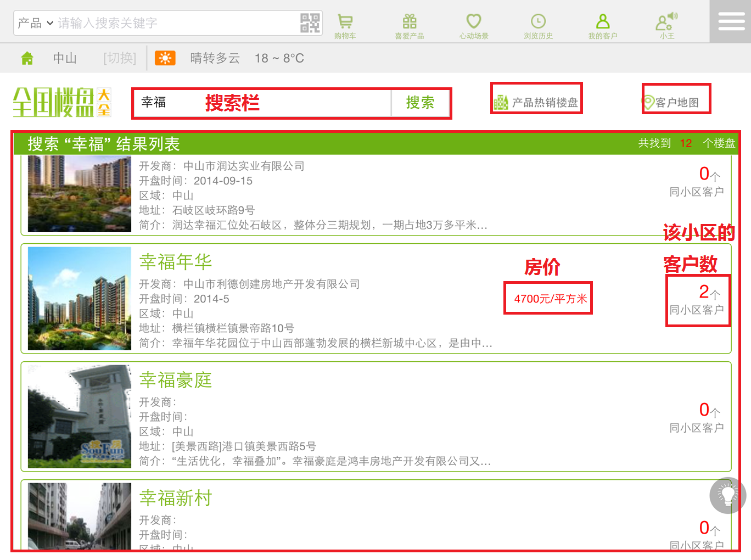Screen dimensions: 751x560
Task: Open the 润达实业 listing thumbnail
Action: (80, 194)
